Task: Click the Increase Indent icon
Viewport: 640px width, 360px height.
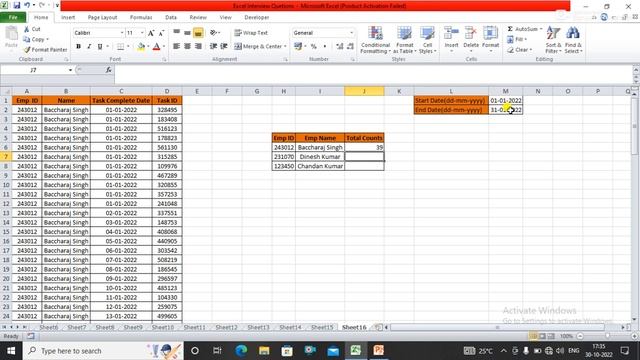Action: 224,47
